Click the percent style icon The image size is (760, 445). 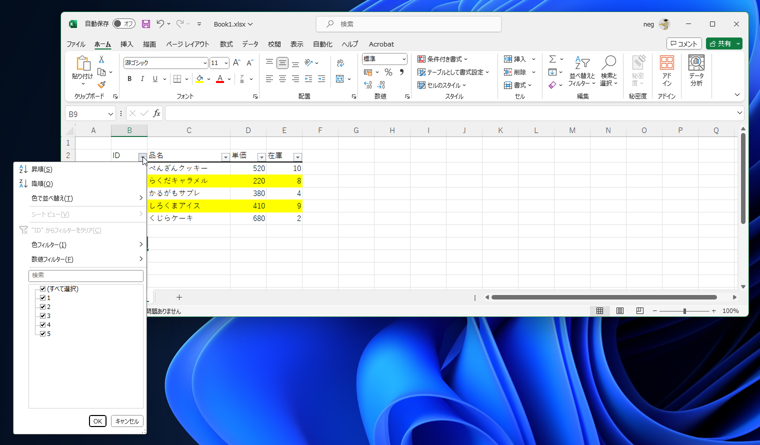388,72
